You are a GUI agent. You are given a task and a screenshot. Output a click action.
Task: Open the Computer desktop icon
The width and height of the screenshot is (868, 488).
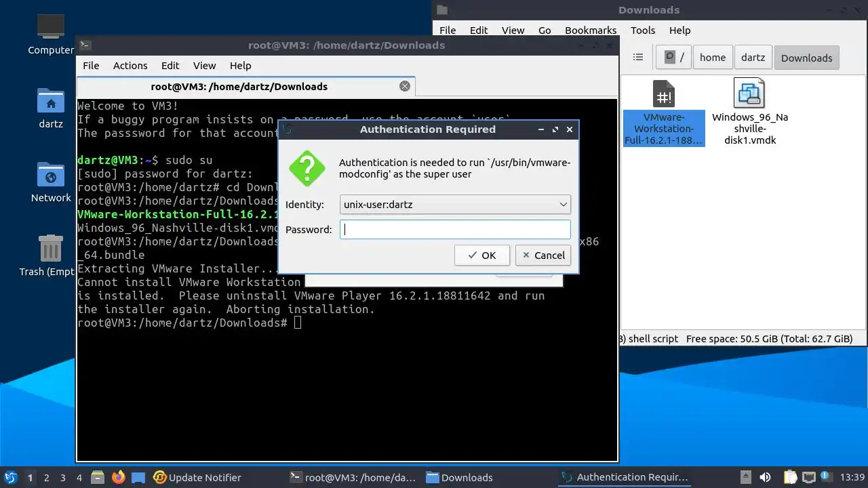click(51, 33)
